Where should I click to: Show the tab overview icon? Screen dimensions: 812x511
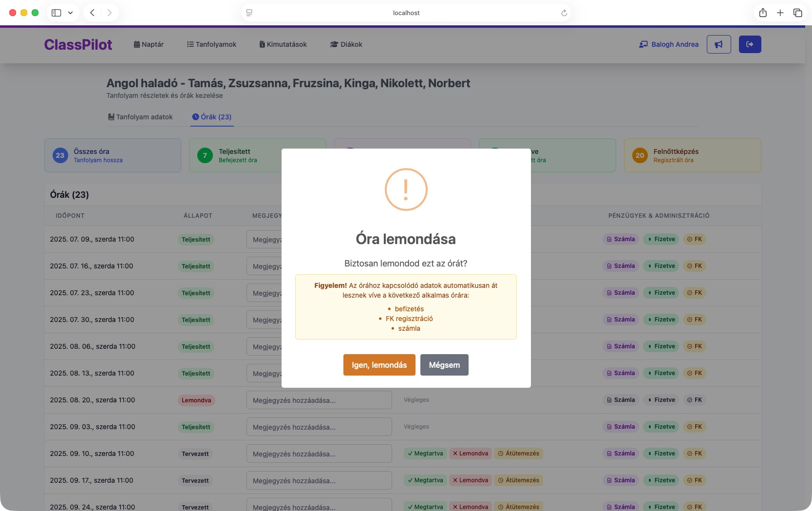pyautogui.click(x=797, y=13)
